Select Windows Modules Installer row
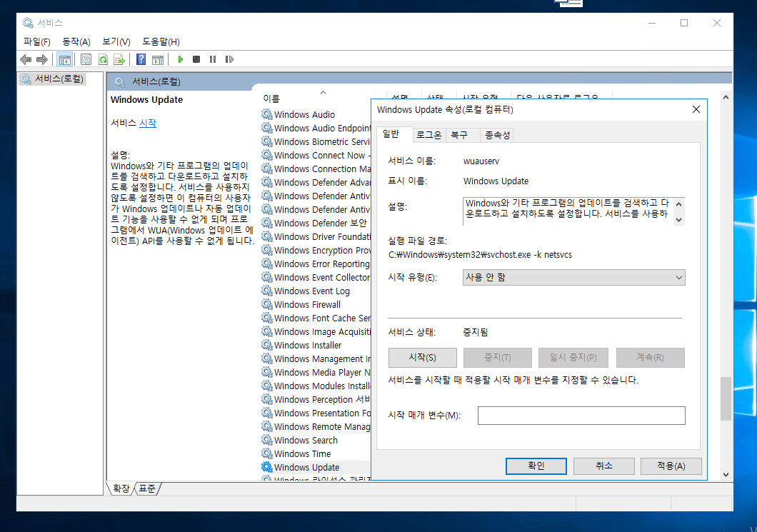757x532 pixels. tap(316, 386)
